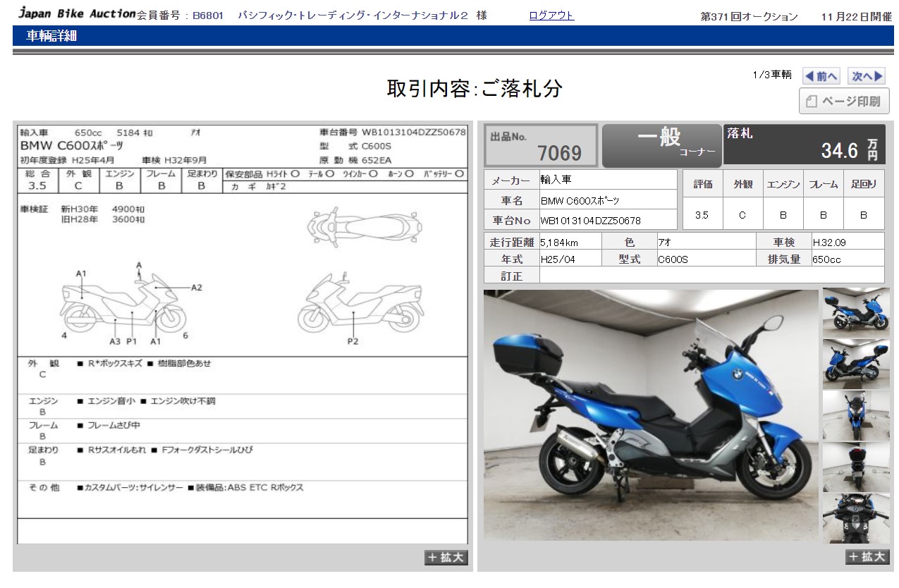This screenshot has width=899, height=588.
Task: Click the 車検 value H.32.09
Action: tap(848, 242)
